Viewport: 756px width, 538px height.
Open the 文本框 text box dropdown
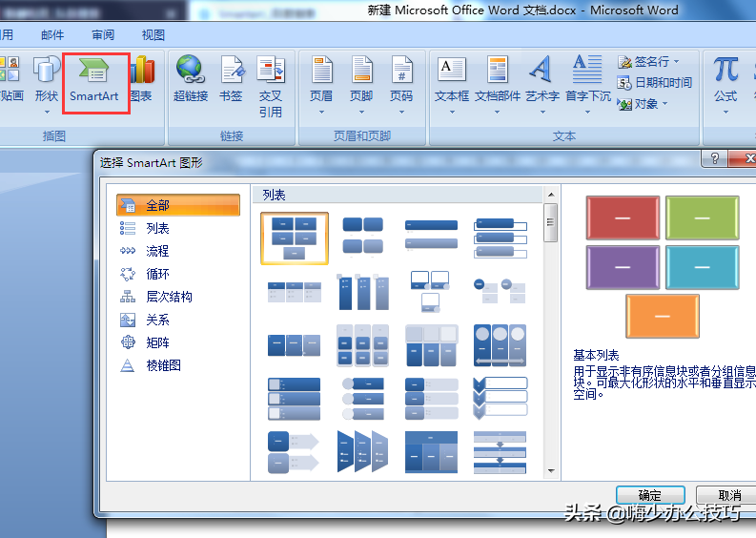[452, 112]
